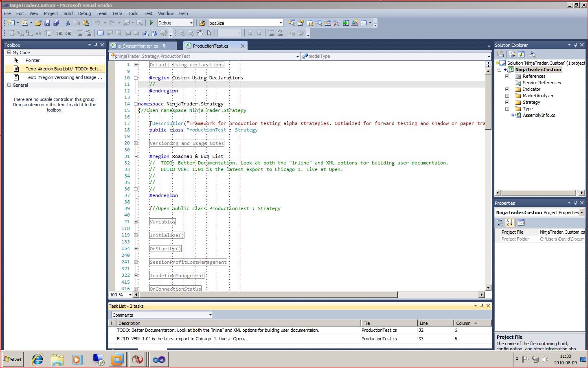The width and height of the screenshot is (588, 368).
Task: Click the Paste clipboard icon
Action: (86, 23)
